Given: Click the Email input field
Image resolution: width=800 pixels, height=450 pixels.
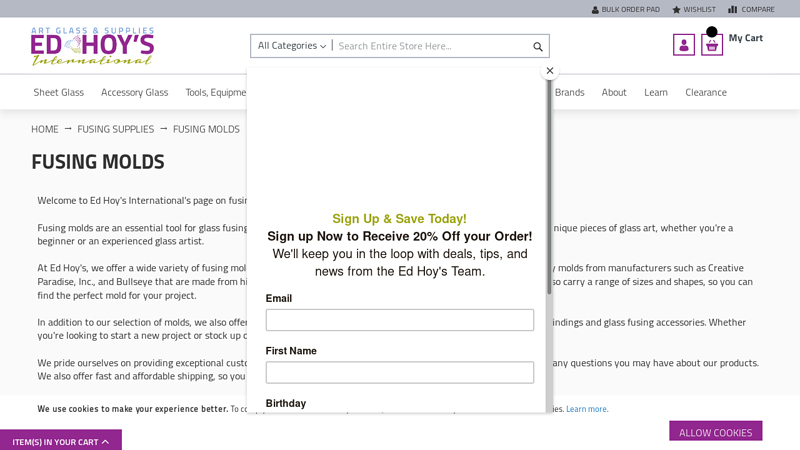Looking at the screenshot, I should tap(399, 320).
